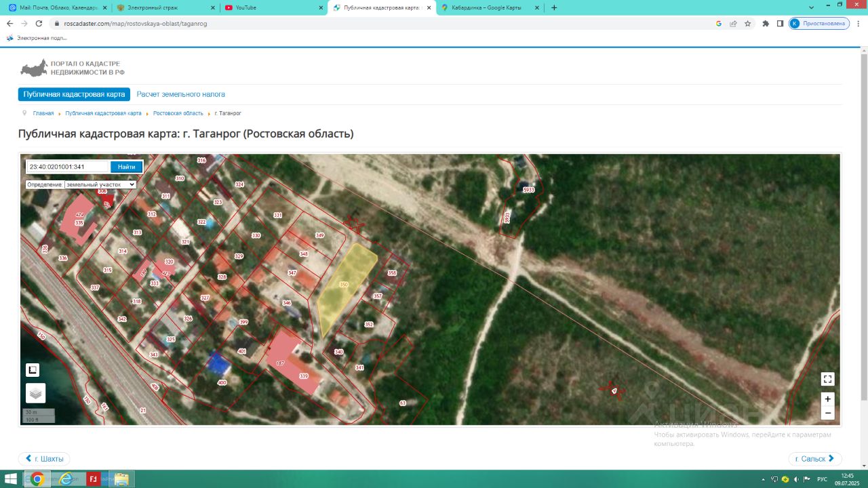Close the Кабардинка Google Карты tab
Image resolution: width=868 pixels, height=488 pixels.
pyautogui.click(x=538, y=7)
